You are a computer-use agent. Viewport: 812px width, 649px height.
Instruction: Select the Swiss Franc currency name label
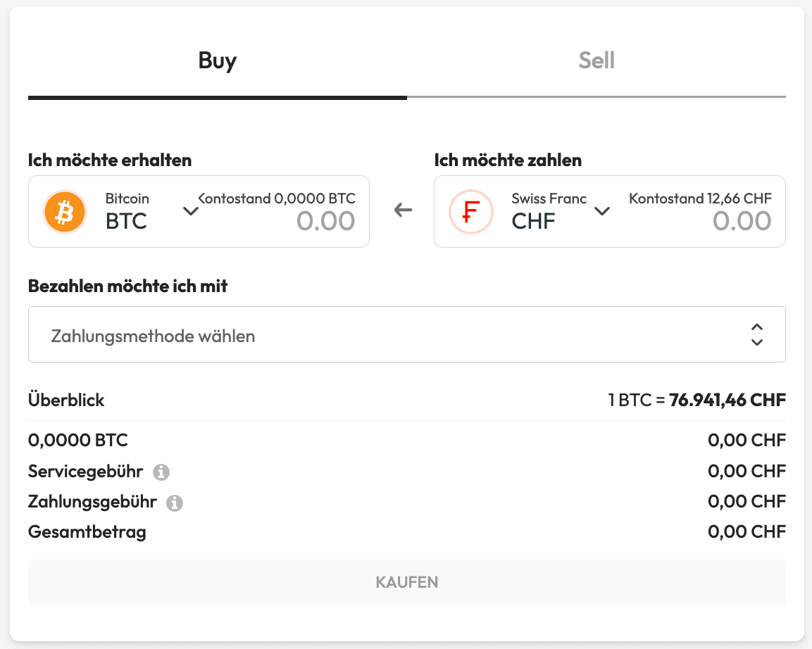point(549,199)
